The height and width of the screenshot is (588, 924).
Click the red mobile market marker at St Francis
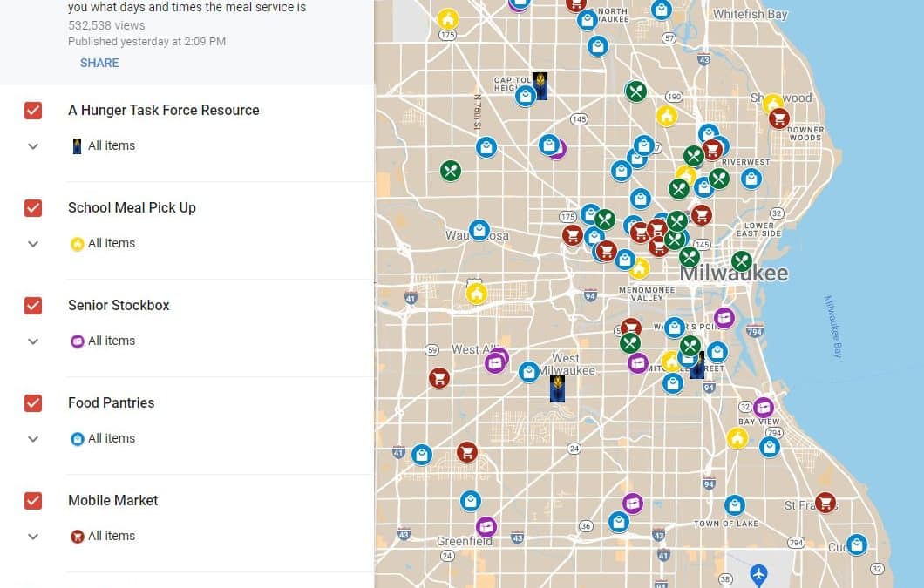point(825,503)
